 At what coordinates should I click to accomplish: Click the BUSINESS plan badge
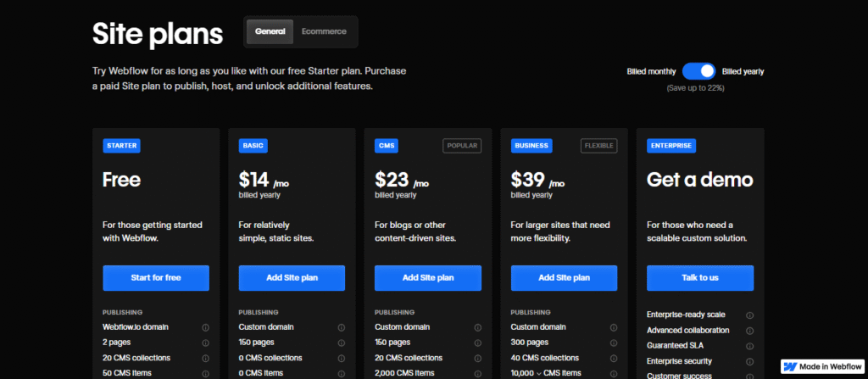pyautogui.click(x=531, y=146)
